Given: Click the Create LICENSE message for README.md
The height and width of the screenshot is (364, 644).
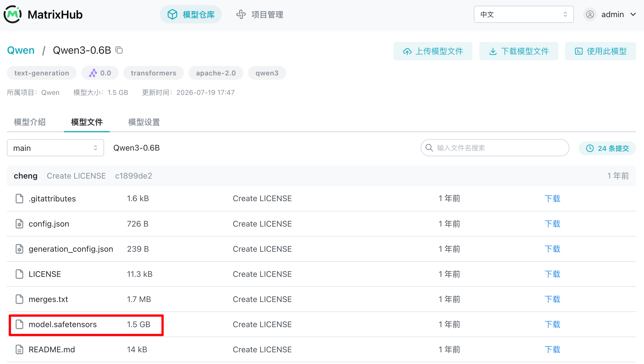Looking at the screenshot, I should click(262, 349).
